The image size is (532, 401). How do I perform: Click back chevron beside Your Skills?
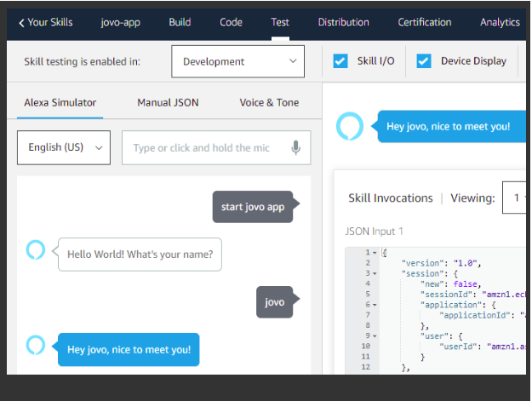pyautogui.click(x=22, y=23)
